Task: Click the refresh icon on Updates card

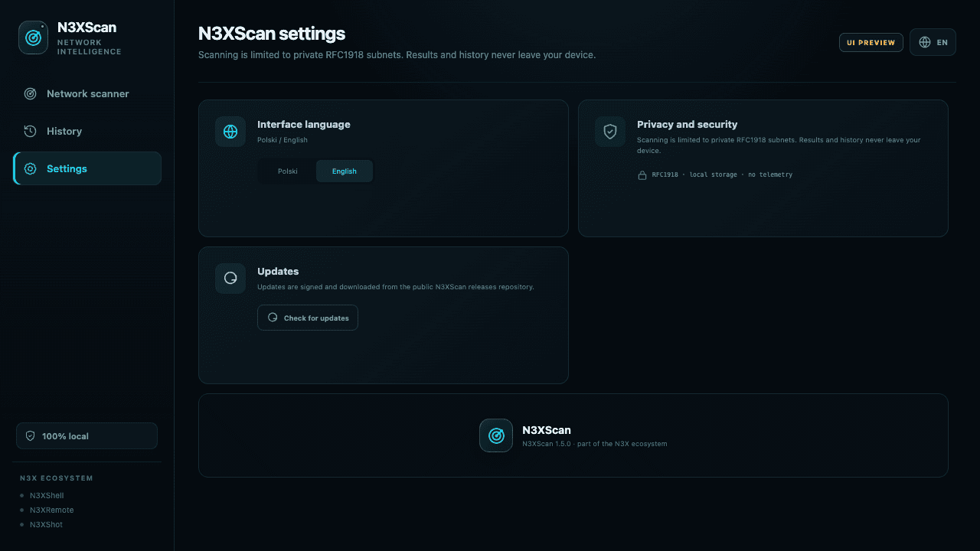Action: click(230, 279)
